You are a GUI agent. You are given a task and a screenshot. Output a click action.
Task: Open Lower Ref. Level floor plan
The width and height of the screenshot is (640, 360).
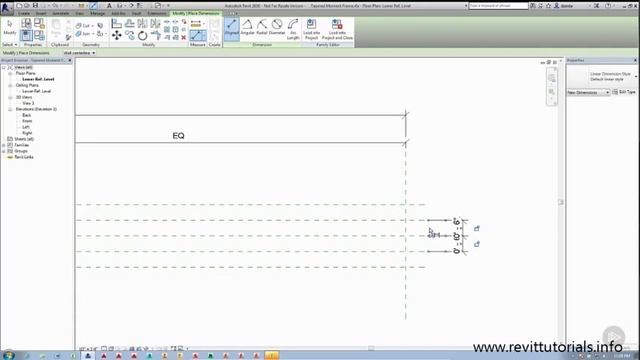coord(38,79)
